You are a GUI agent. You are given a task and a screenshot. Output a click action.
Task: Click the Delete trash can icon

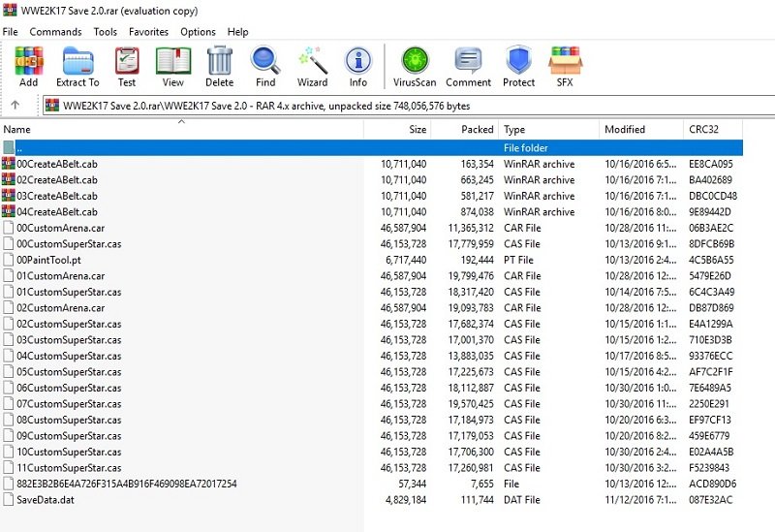click(220, 61)
